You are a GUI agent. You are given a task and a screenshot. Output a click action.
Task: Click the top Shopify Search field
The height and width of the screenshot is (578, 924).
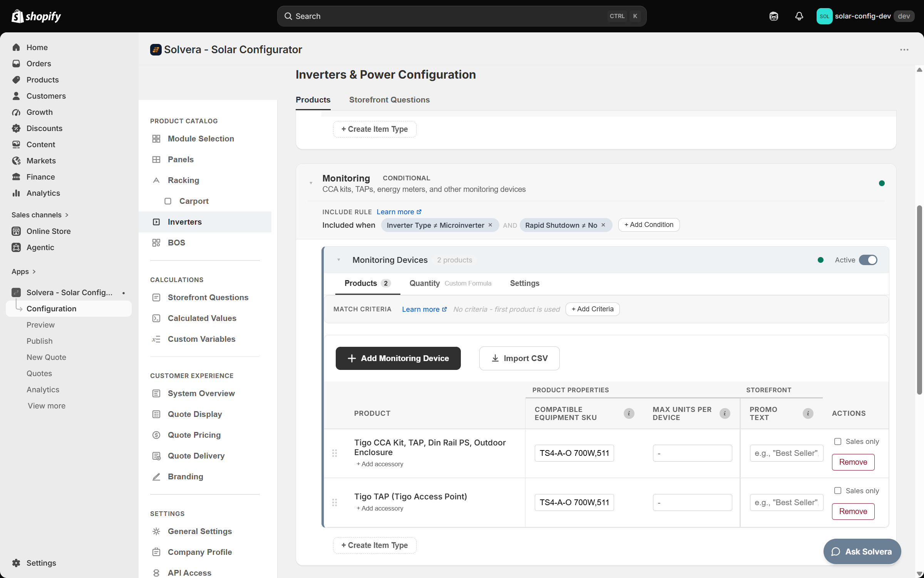point(462,16)
